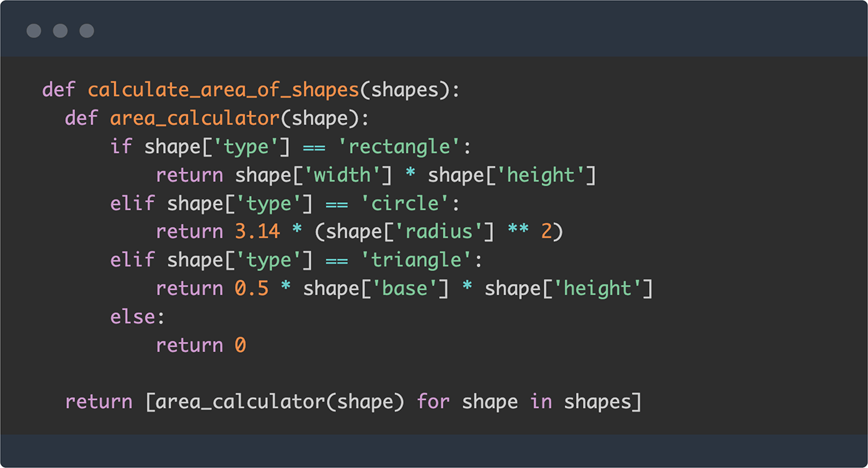This screenshot has height=468, width=868.
Task: Click the final return list comprehension line
Action: coord(352,401)
